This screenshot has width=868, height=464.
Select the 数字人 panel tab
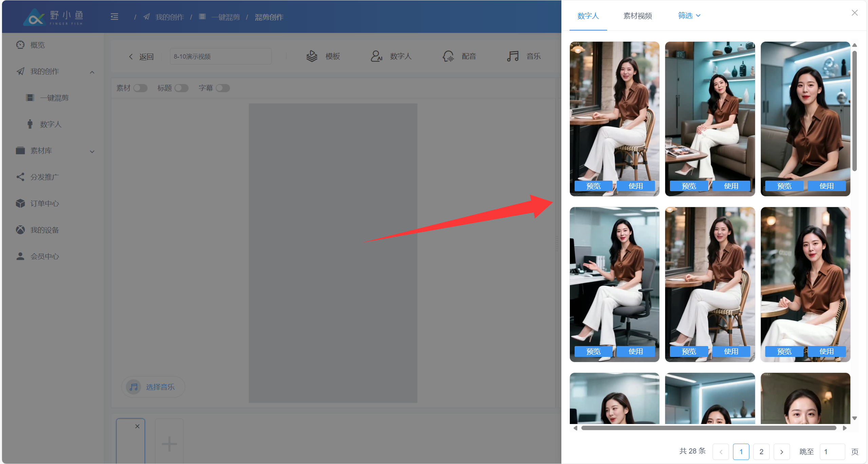(x=588, y=16)
